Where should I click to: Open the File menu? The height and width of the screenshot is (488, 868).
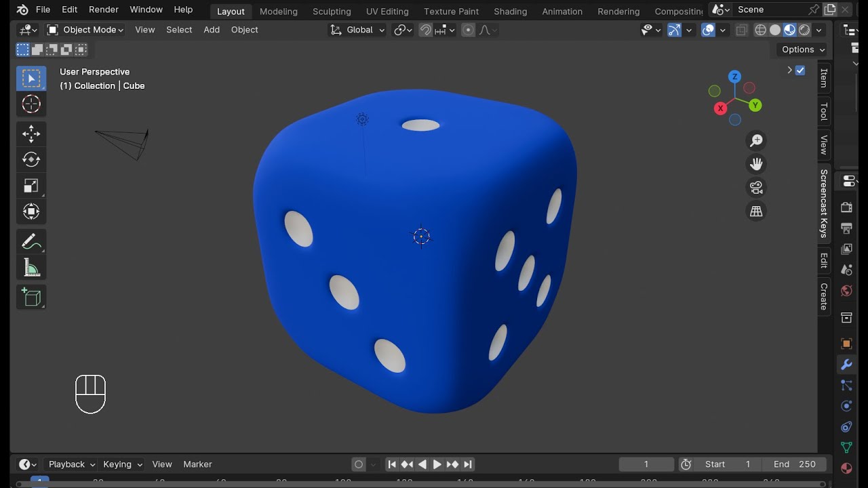pos(43,9)
